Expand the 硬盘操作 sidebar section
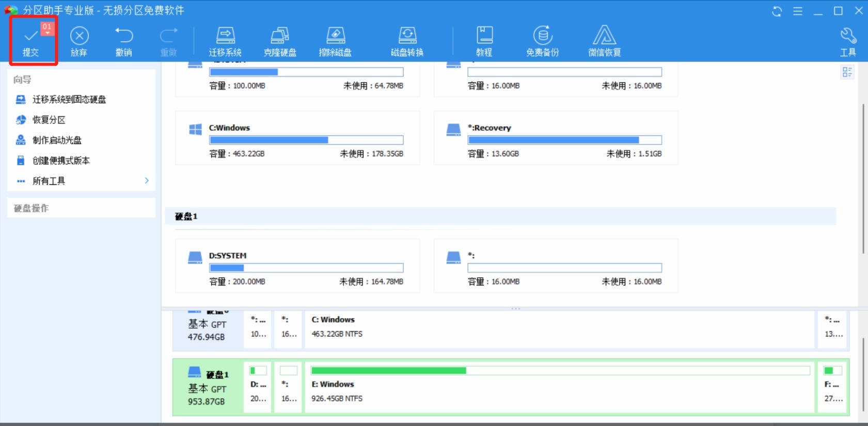The width and height of the screenshot is (868, 426). [x=82, y=208]
